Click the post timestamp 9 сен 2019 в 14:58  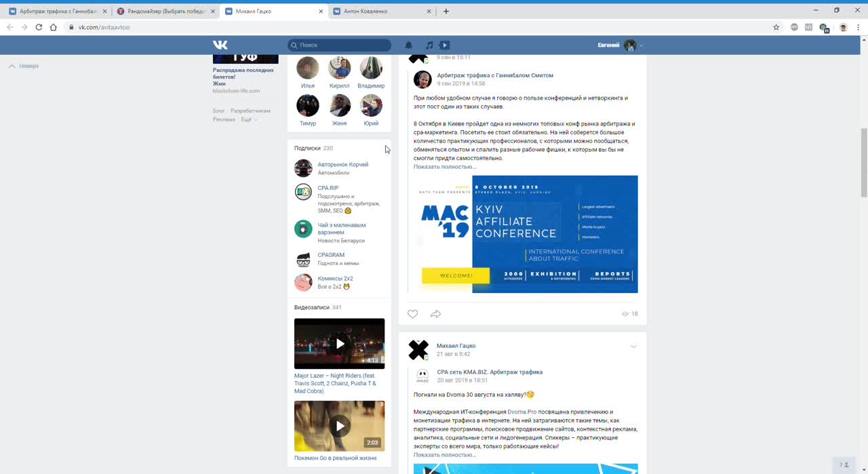tap(461, 83)
